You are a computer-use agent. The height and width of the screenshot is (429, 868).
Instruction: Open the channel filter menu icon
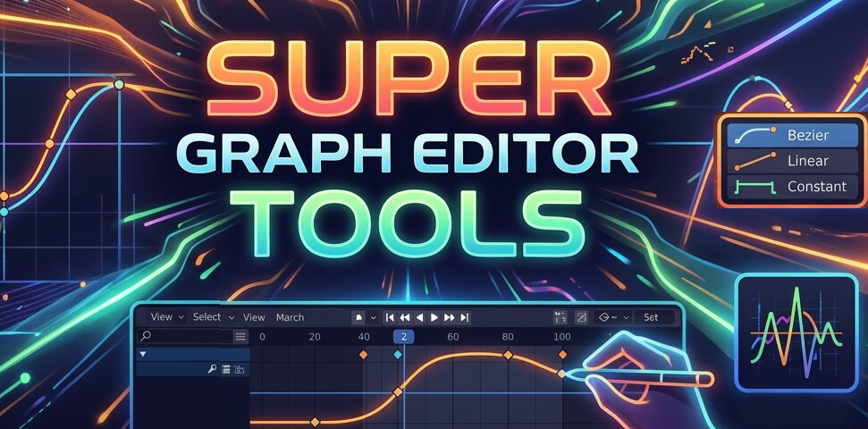click(240, 337)
